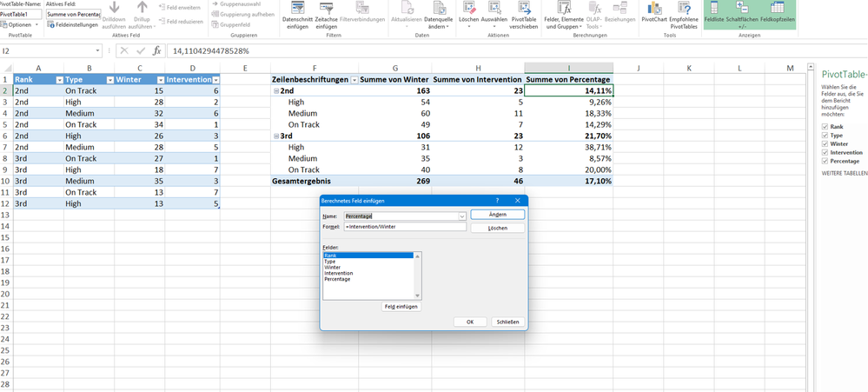The width and height of the screenshot is (868, 392).
Task: Edit the PivotTable-Name field
Action: 21,15
